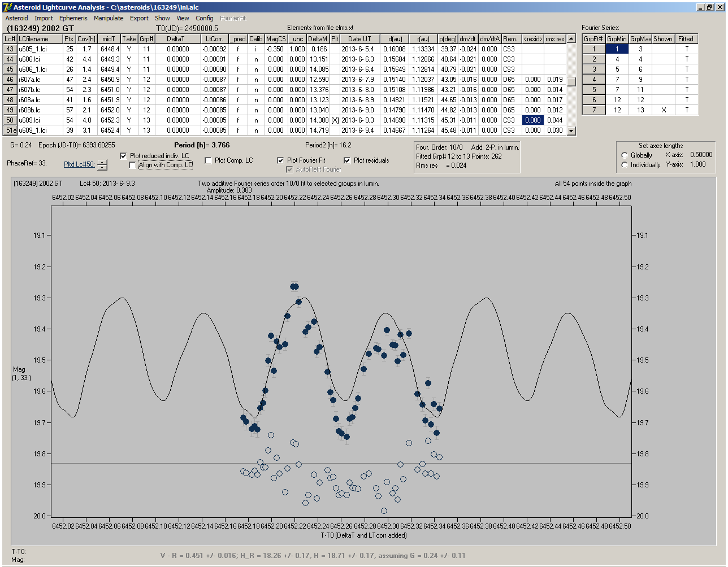Click DeltaM value 14.388

(318, 120)
